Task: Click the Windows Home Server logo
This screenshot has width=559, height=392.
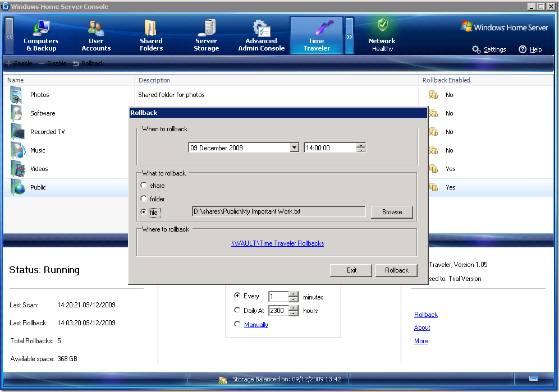Action: [504, 27]
